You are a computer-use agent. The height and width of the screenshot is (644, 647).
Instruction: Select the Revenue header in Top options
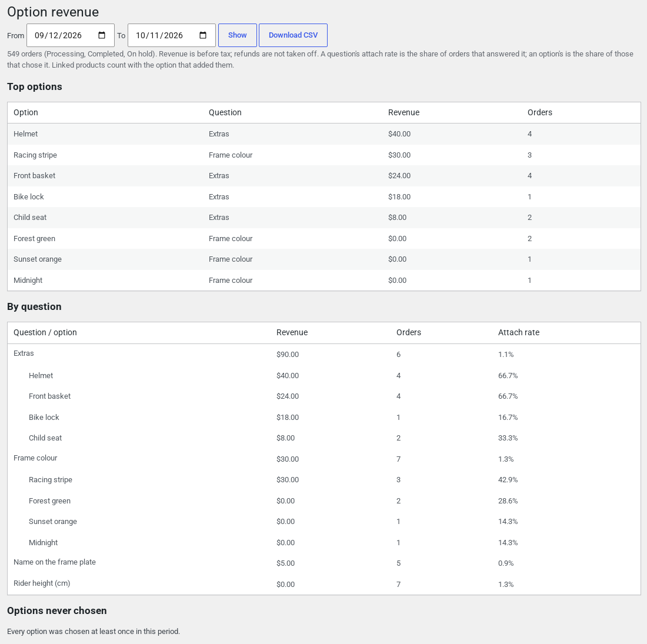pos(403,113)
